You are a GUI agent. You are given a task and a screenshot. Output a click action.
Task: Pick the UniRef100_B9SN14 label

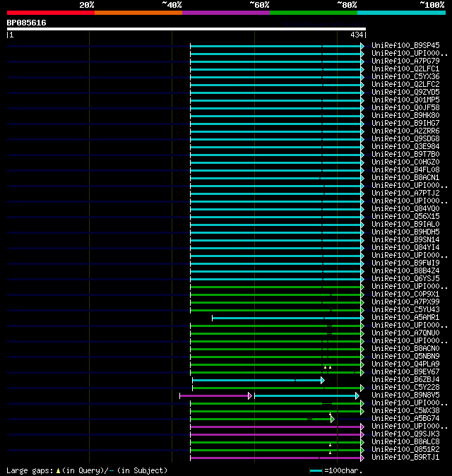pos(405,240)
